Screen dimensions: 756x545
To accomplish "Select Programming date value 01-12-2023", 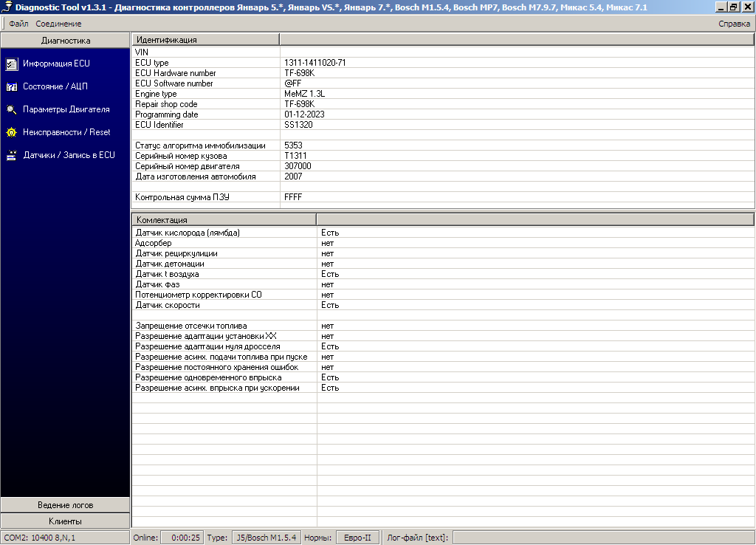I will pyautogui.click(x=304, y=114).
